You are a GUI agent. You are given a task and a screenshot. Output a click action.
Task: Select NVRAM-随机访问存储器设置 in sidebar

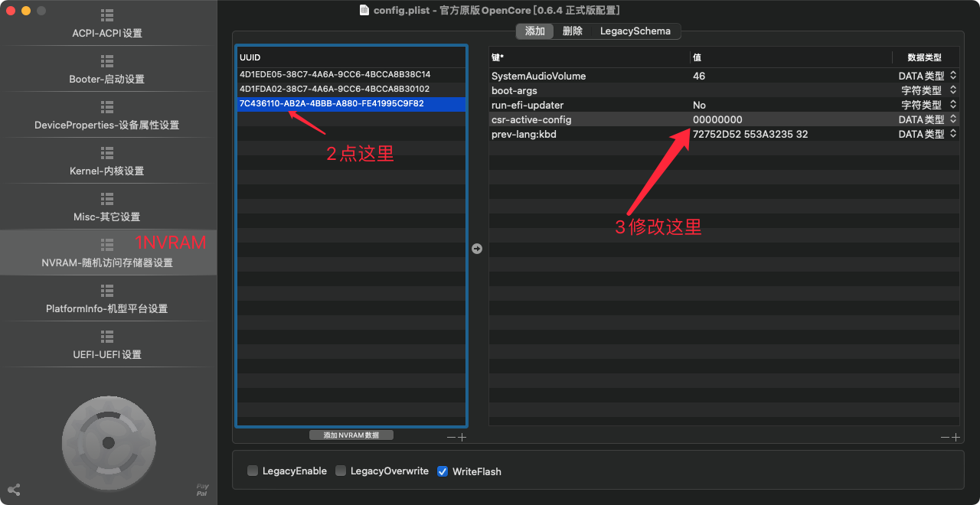107,252
